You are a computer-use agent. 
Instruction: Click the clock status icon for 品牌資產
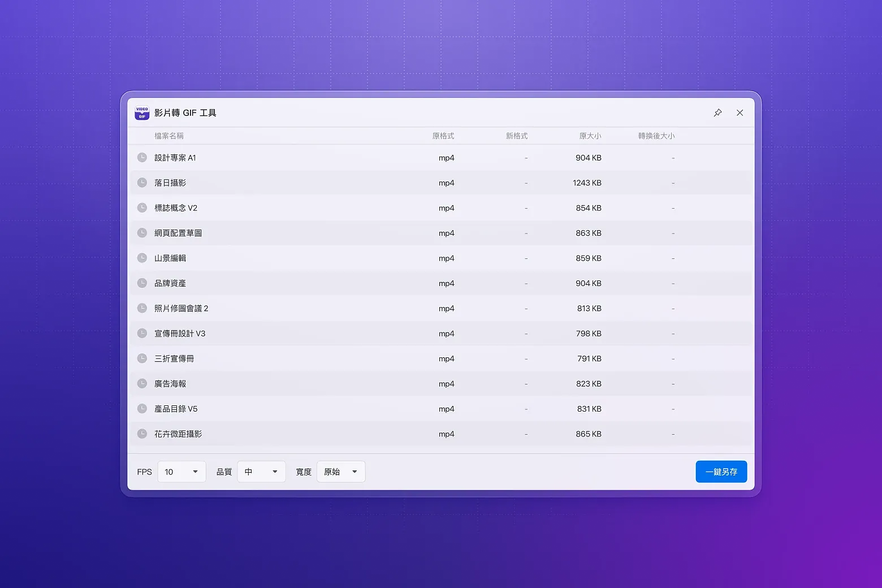[x=142, y=283]
